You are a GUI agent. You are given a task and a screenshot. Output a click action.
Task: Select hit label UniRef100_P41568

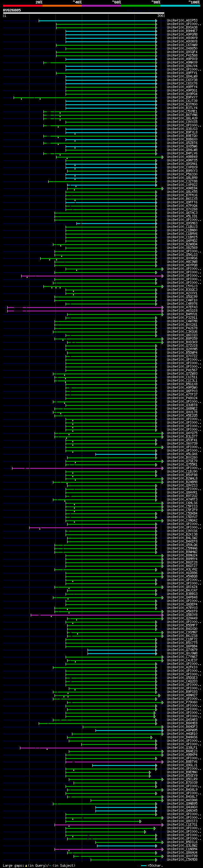[182, 56]
